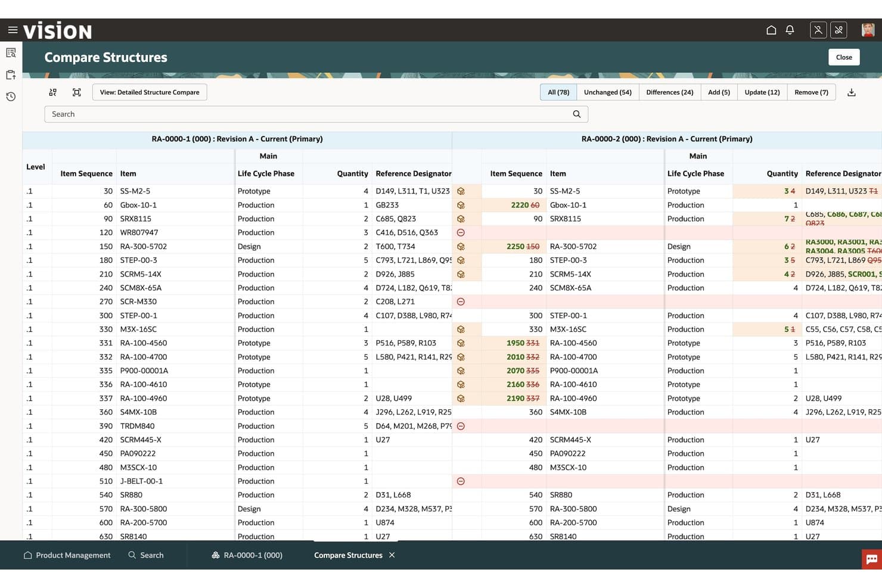
Task: Switch to Search tab in bottom bar
Action: tap(146, 555)
